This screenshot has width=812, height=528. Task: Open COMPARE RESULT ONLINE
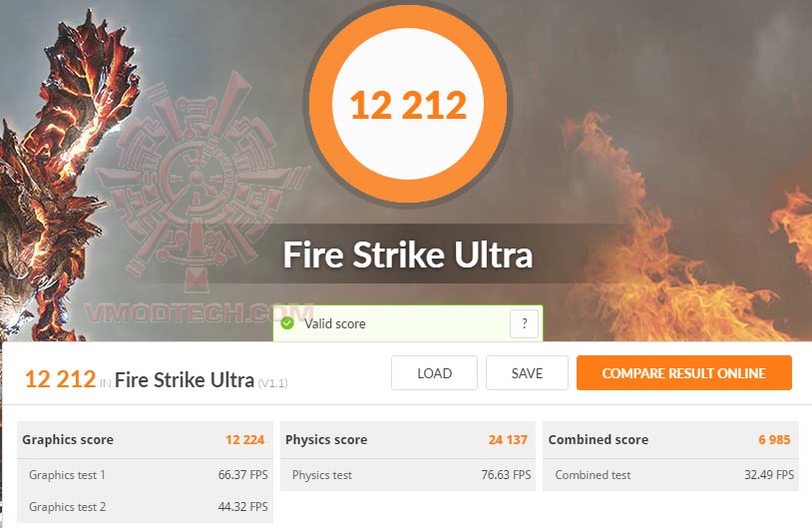(683, 372)
